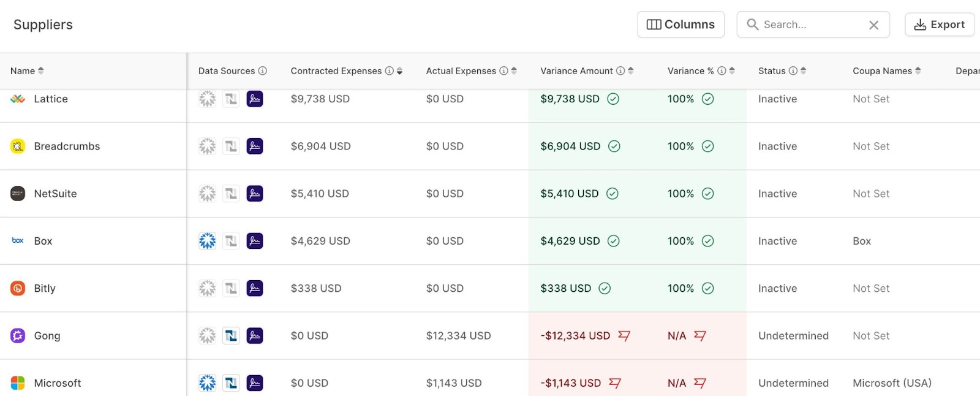Show info for Data Sources column
This screenshot has height=396, width=980.
[x=263, y=71]
